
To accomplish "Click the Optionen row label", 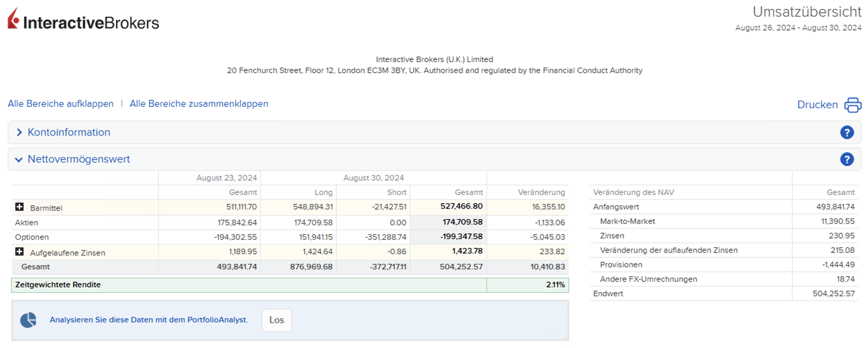I will pyautogui.click(x=32, y=237).
